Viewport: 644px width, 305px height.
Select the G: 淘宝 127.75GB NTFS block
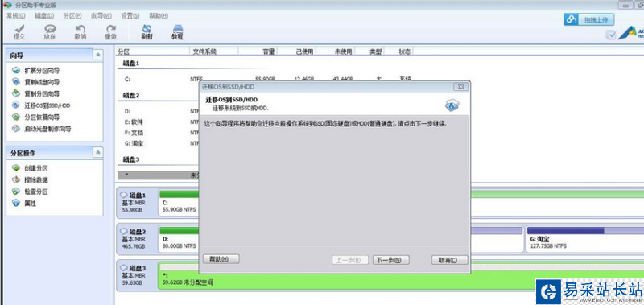[x=584, y=239]
